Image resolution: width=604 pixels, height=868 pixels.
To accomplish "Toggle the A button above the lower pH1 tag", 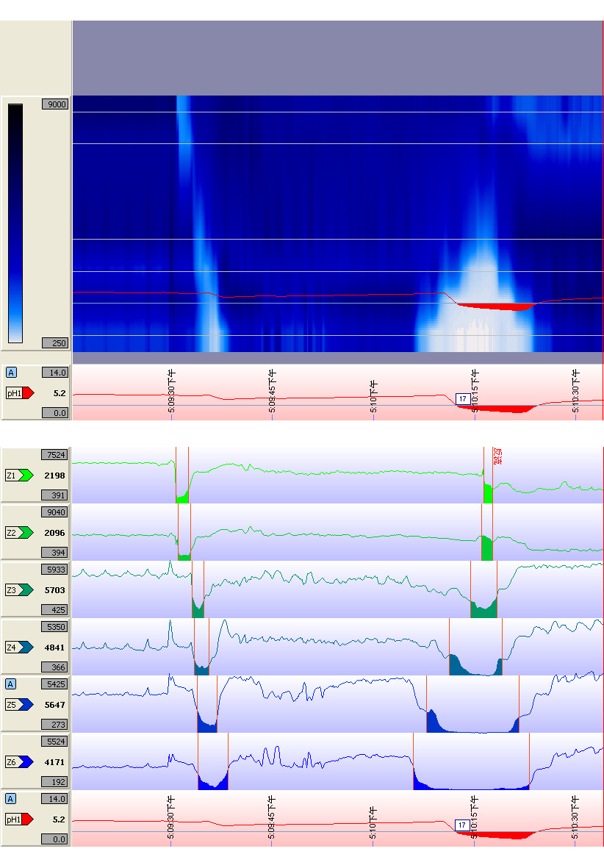I will pyautogui.click(x=10, y=799).
